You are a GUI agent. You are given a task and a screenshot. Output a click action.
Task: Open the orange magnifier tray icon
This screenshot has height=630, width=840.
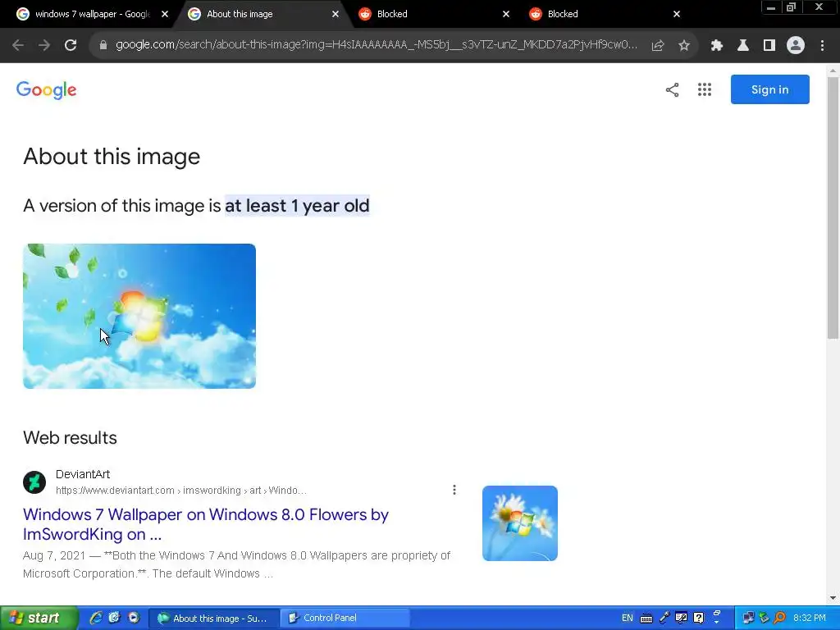779,618
